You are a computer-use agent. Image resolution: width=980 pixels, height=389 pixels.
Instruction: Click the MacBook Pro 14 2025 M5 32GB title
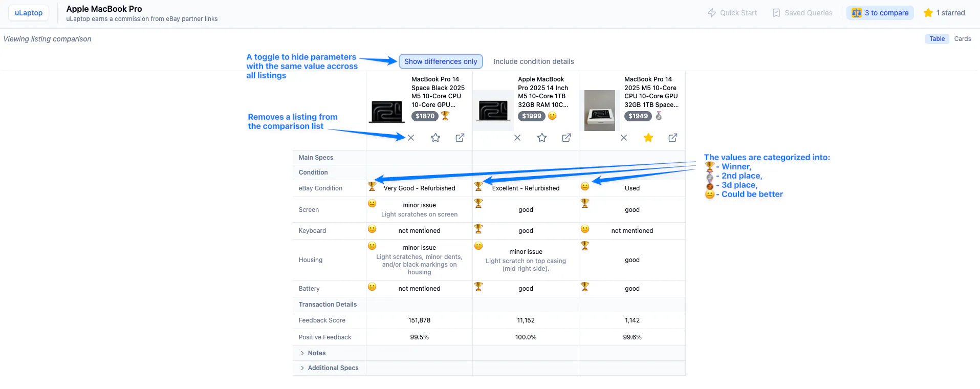point(651,92)
